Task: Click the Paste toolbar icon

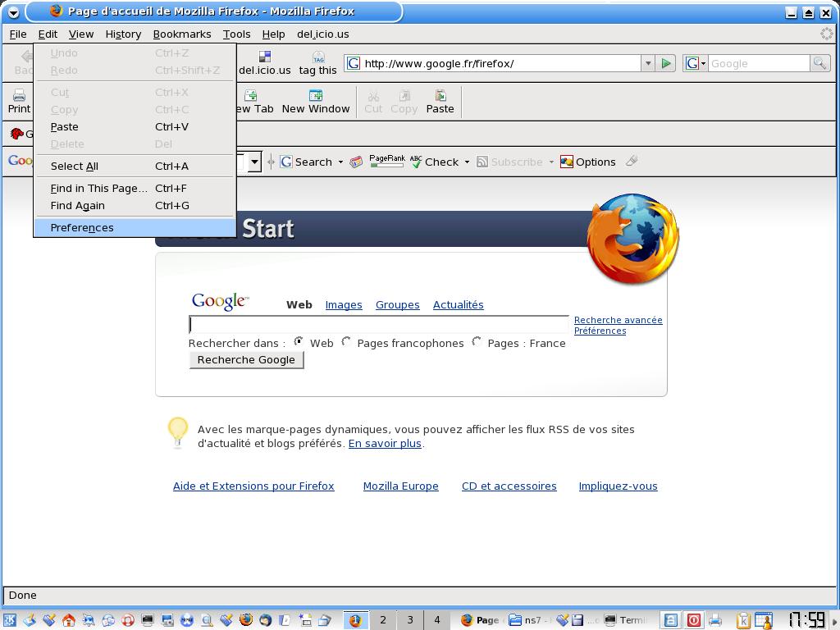Action: [x=441, y=95]
